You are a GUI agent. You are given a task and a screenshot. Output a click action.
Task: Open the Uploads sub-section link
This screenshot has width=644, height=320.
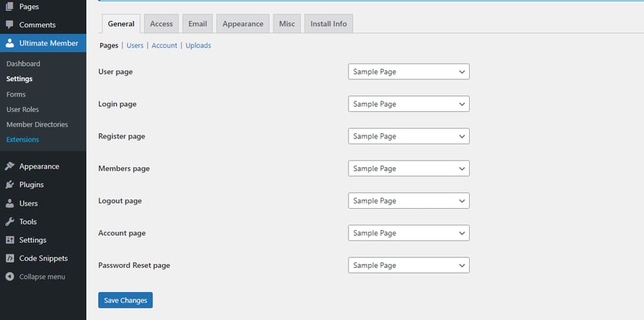click(x=199, y=45)
